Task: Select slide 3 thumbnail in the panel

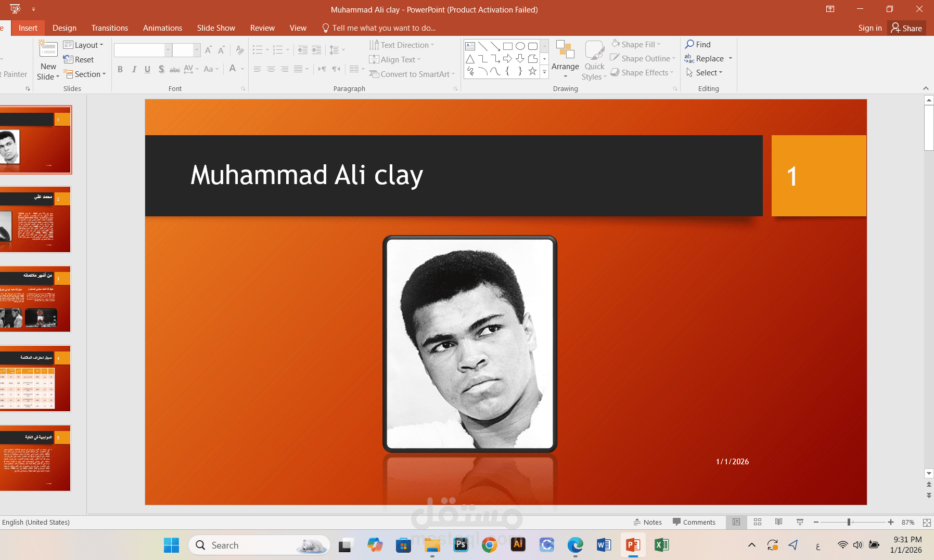Action: click(x=35, y=299)
